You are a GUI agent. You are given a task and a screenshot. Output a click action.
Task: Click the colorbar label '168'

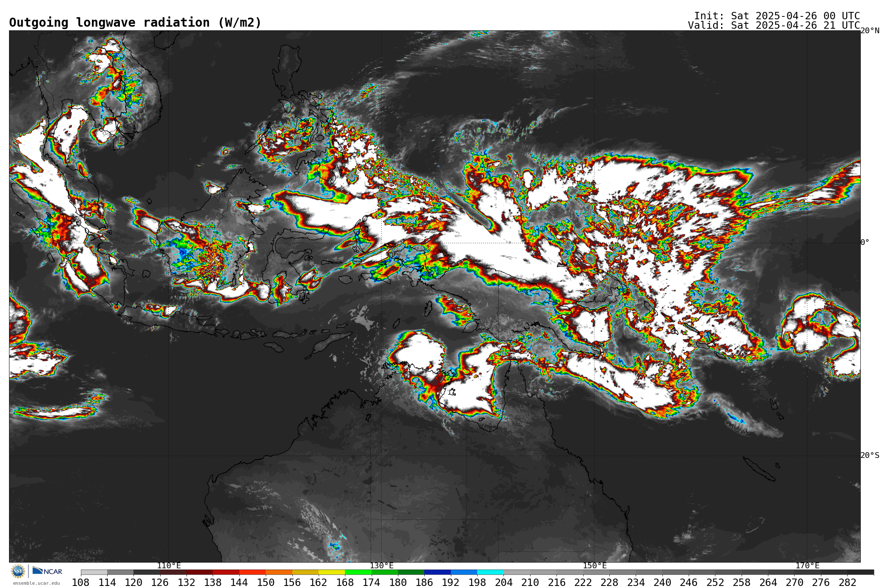click(x=345, y=583)
